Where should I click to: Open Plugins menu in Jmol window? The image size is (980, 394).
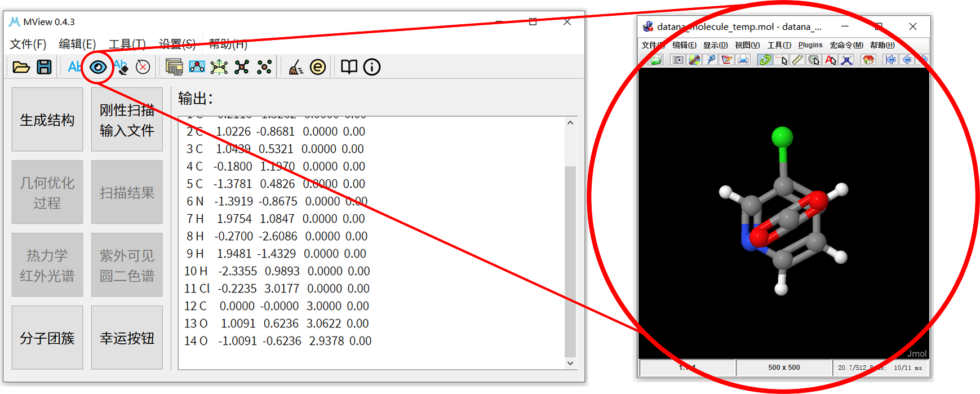(x=810, y=45)
